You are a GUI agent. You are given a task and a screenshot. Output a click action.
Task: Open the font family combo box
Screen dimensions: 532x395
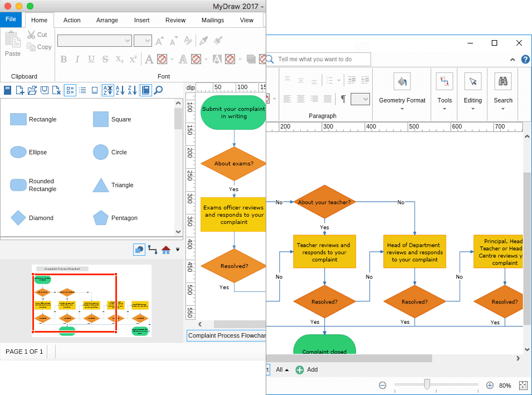[95, 41]
